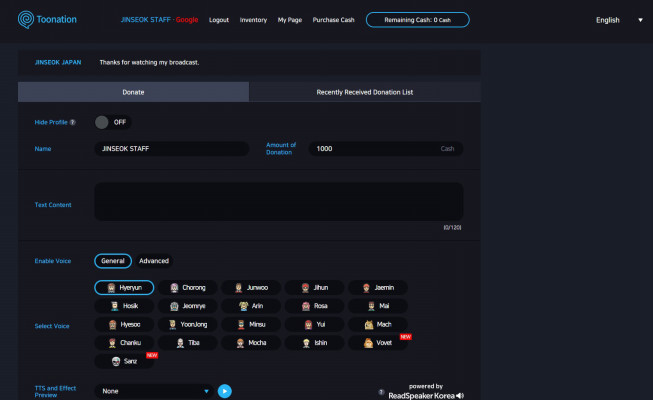Screen dimensions: 653x400
Task: Click the JINSEOK JAPAN streamer name
Action: click(x=58, y=62)
